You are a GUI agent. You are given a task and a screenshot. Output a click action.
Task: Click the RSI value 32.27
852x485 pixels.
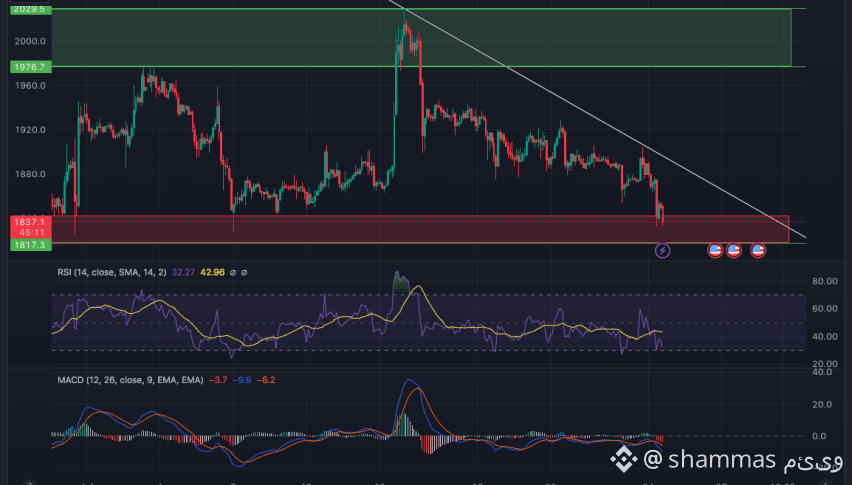[183, 272]
